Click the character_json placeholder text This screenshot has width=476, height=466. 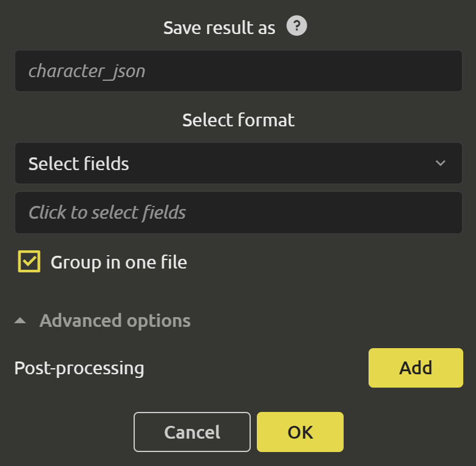click(x=87, y=72)
